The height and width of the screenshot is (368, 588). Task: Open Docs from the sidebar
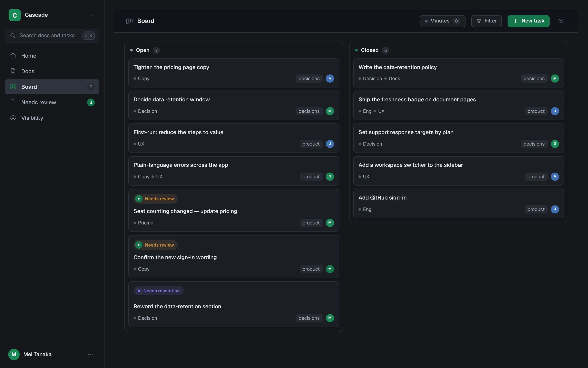point(52,71)
